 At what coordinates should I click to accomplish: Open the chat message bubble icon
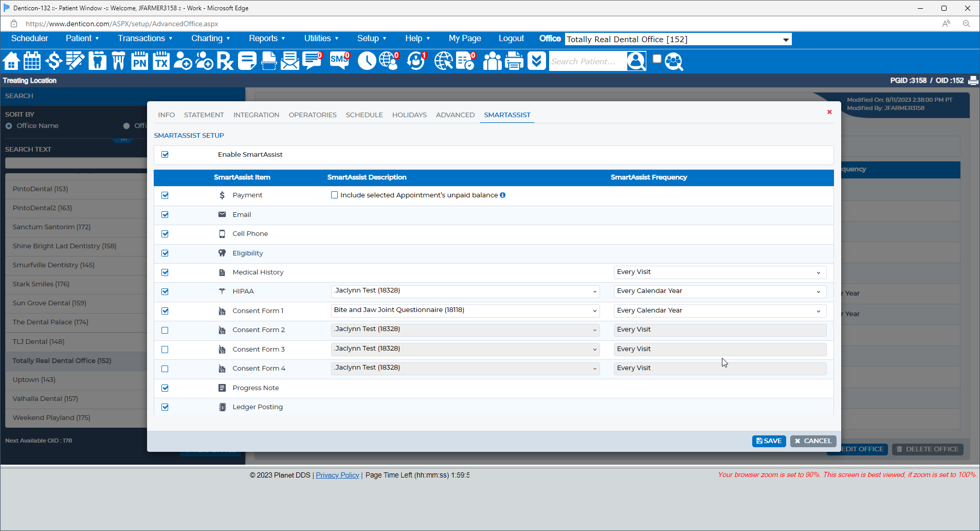(x=312, y=61)
